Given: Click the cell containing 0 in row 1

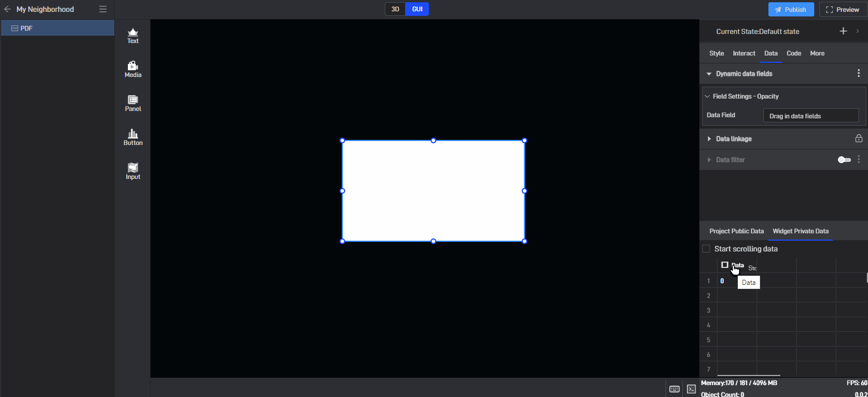Looking at the screenshot, I should click(737, 281).
